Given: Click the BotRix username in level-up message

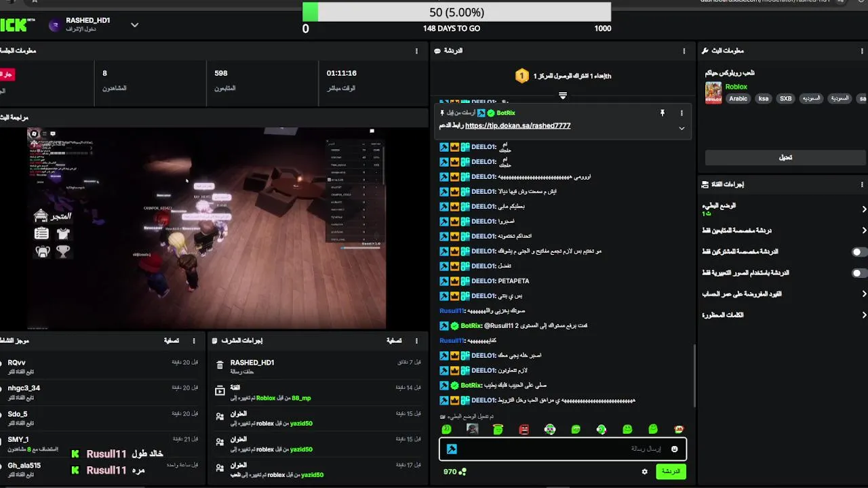Looking at the screenshot, I should [x=471, y=326].
